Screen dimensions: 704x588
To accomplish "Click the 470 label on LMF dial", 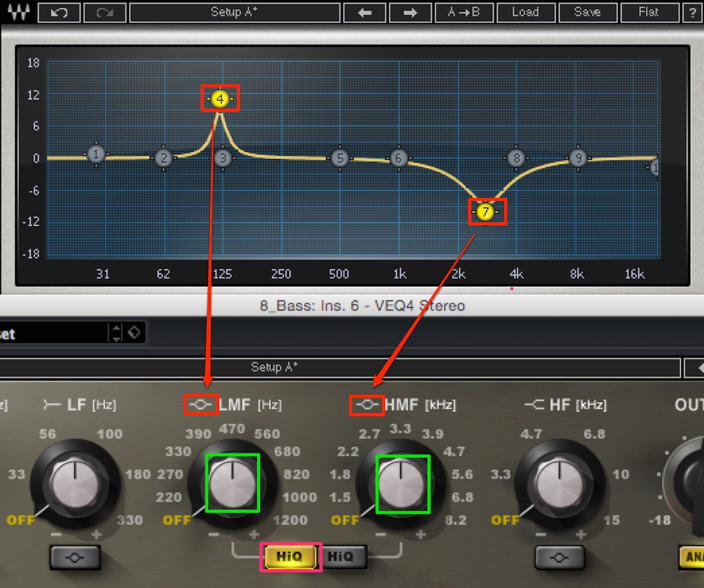I will click(x=232, y=429).
